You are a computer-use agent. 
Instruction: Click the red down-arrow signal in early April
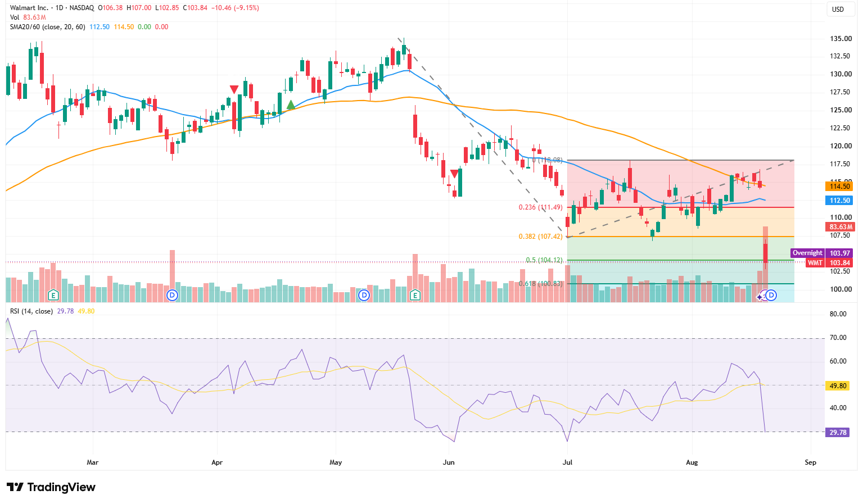coord(234,89)
